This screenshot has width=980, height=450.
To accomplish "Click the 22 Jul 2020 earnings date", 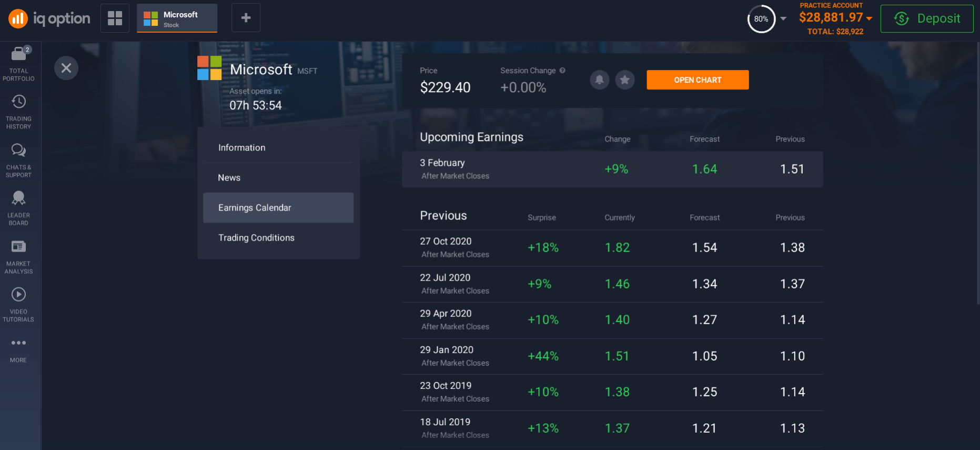I will [x=445, y=277].
